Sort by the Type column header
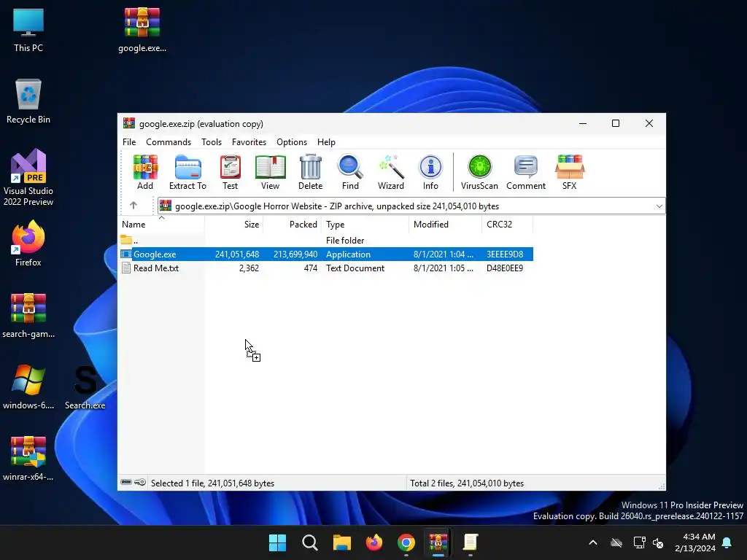The image size is (747, 560). [x=365, y=225]
